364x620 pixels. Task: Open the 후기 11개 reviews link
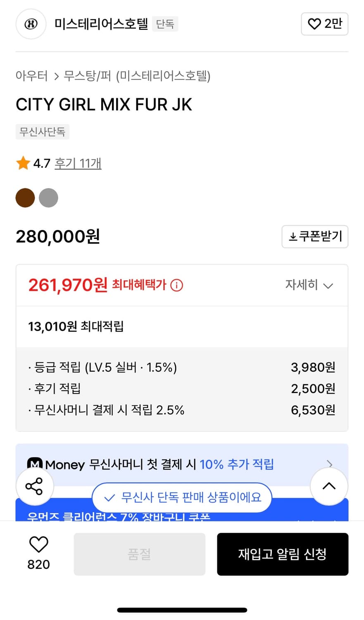point(78,163)
